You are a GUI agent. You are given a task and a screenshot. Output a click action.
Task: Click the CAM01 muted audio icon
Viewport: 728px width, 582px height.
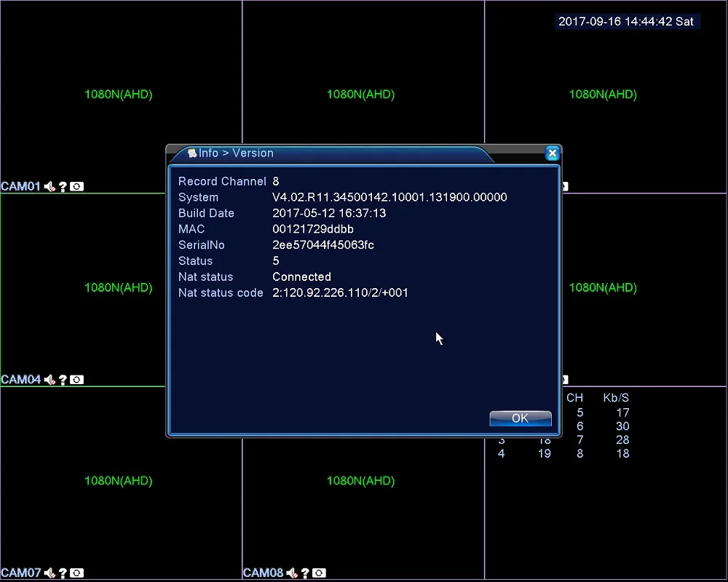(x=50, y=186)
